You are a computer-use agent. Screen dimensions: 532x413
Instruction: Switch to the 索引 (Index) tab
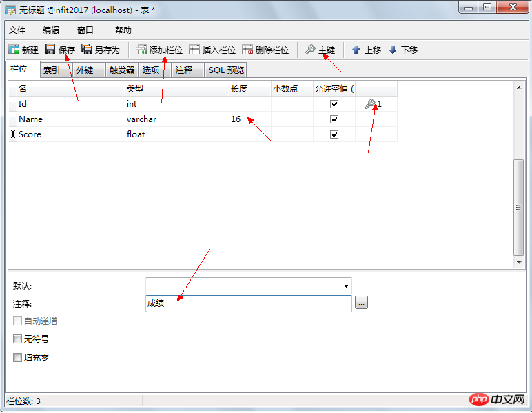pyautogui.click(x=51, y=70)
